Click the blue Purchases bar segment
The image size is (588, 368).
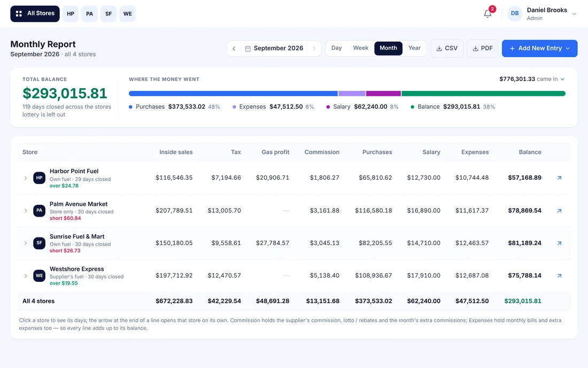(x=233, y=94)
